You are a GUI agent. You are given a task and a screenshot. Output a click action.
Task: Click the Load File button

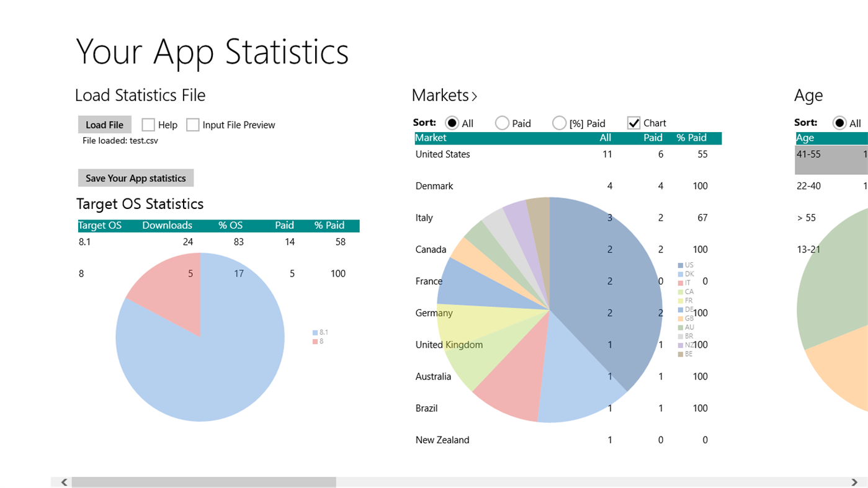[104, 124]
